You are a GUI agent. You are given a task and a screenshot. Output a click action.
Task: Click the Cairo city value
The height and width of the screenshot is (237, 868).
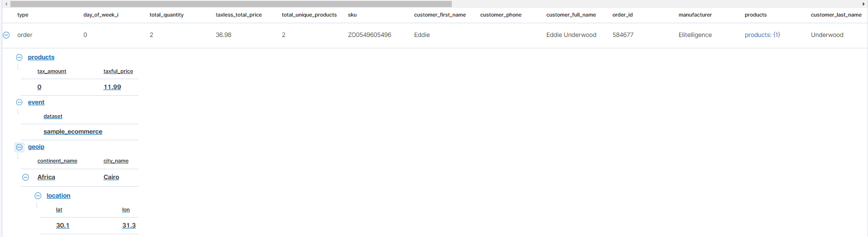111,177
